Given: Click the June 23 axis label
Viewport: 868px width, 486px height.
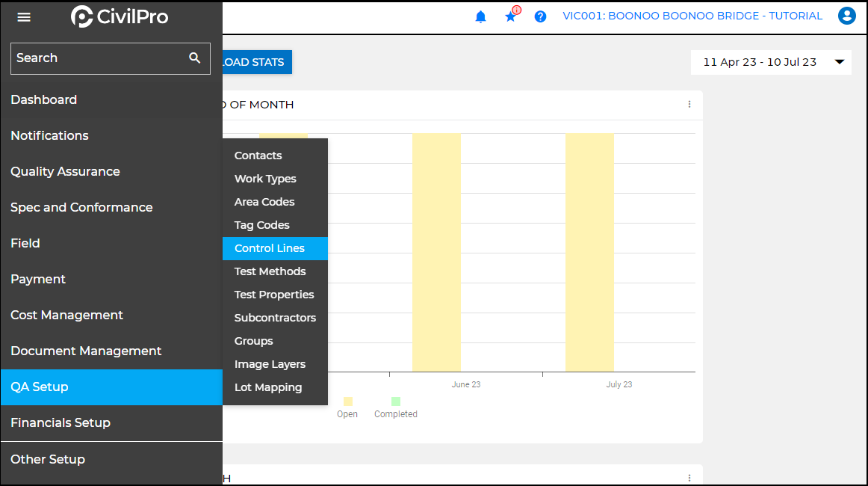Looking at the screenshot, I should point(466,384).
